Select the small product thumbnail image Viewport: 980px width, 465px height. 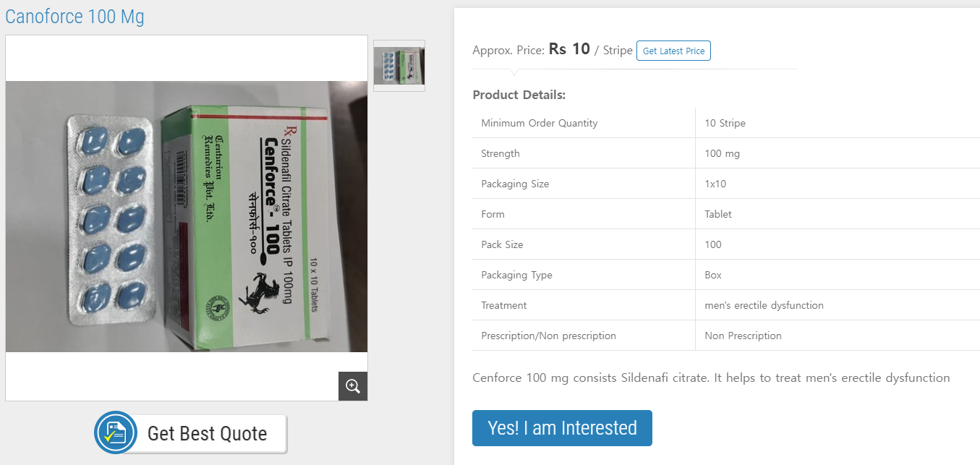(399, 66)
